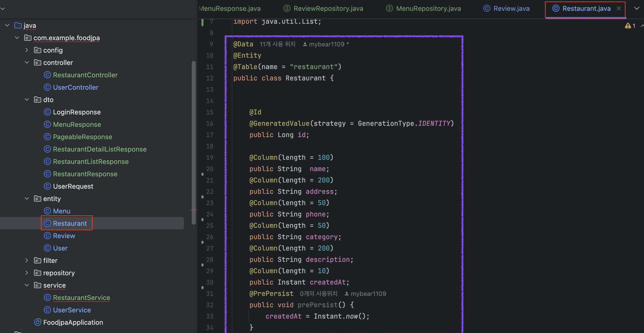The width and height of the screenshot is (644, 333).
Task: Expand the config package folder
Action: [27, 50]
